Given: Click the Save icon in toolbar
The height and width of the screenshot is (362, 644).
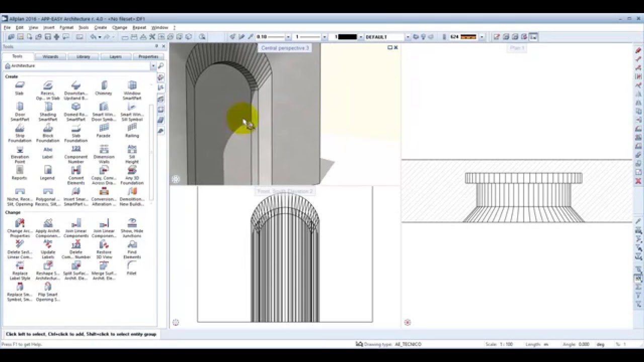Looking at the screenshot, I should [48, 37].
